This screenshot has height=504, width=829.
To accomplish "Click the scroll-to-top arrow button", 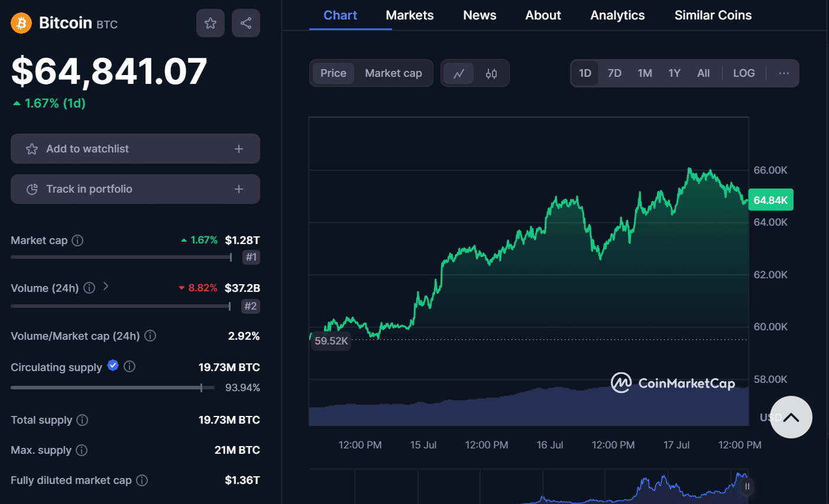I will point(791,417).
